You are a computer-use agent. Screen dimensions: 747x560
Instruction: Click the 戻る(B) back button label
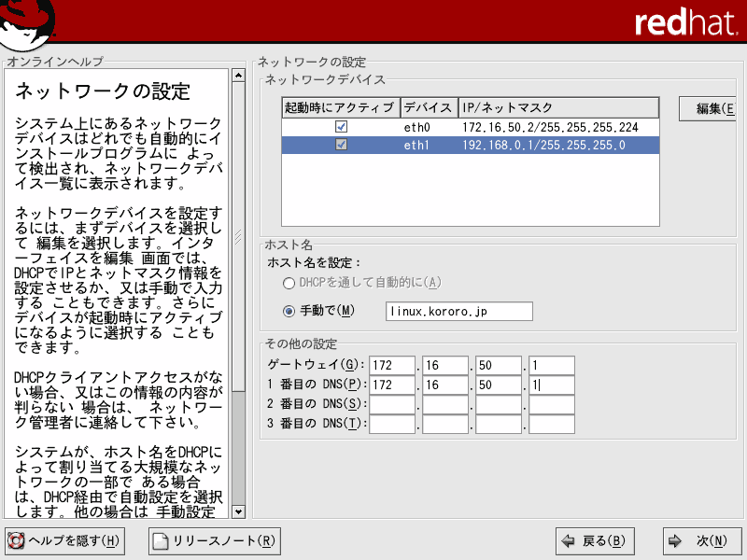[603, 541]
